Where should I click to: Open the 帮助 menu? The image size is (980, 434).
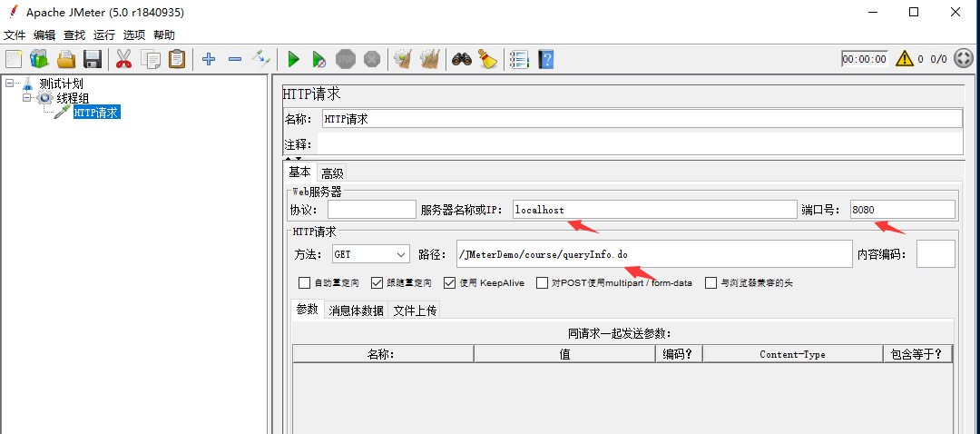pyautogui.click(x=164, y=35)
